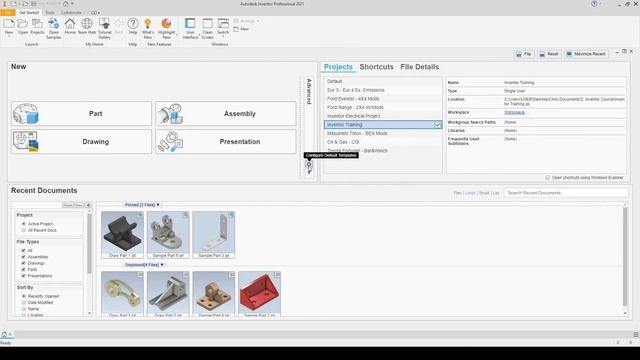Screen dimensions: 640x360
Task: Expand the Highlight New dropdown arrow
Action: click(177, 35)
